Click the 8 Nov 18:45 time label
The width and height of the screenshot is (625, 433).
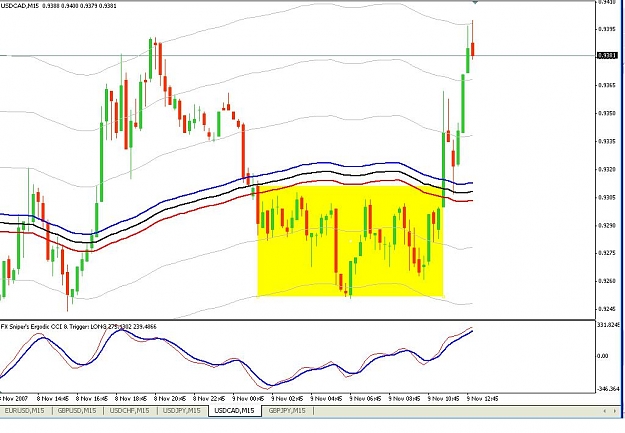pos(131,398)
